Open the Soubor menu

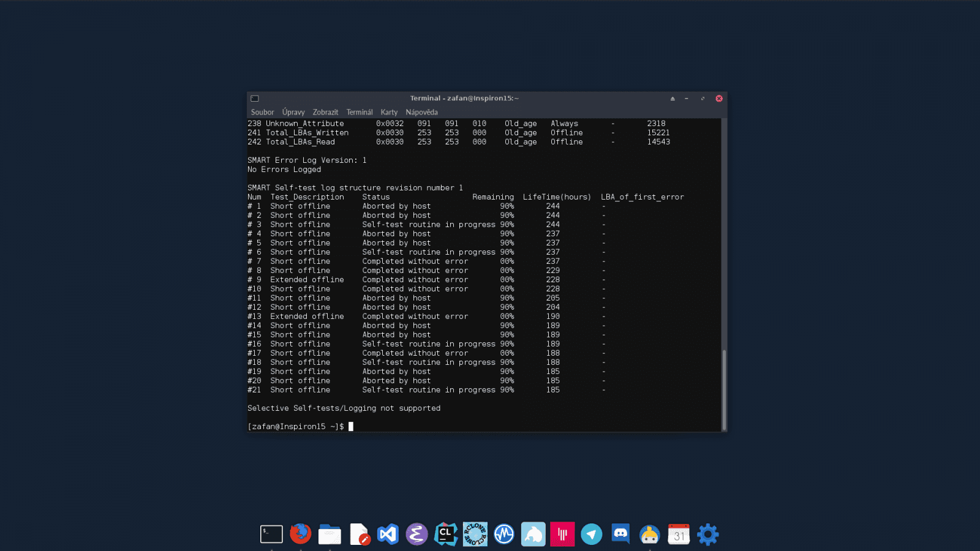tap(262, 112)
